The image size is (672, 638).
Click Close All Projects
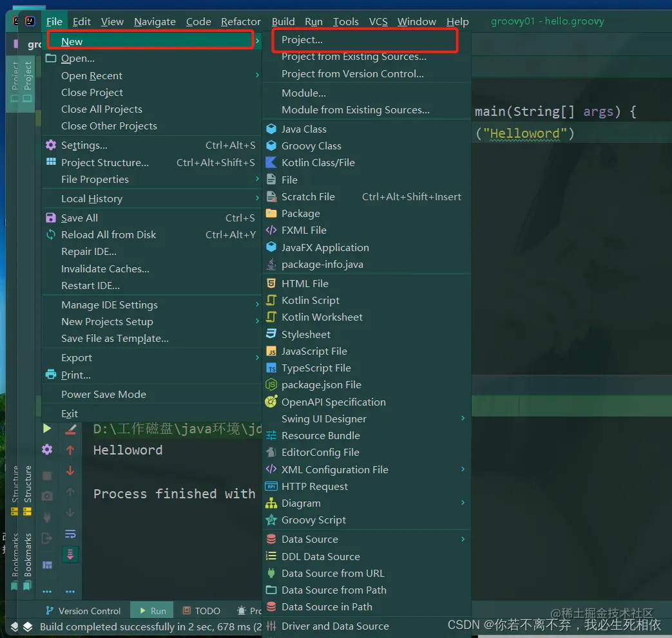coord(102,109)
